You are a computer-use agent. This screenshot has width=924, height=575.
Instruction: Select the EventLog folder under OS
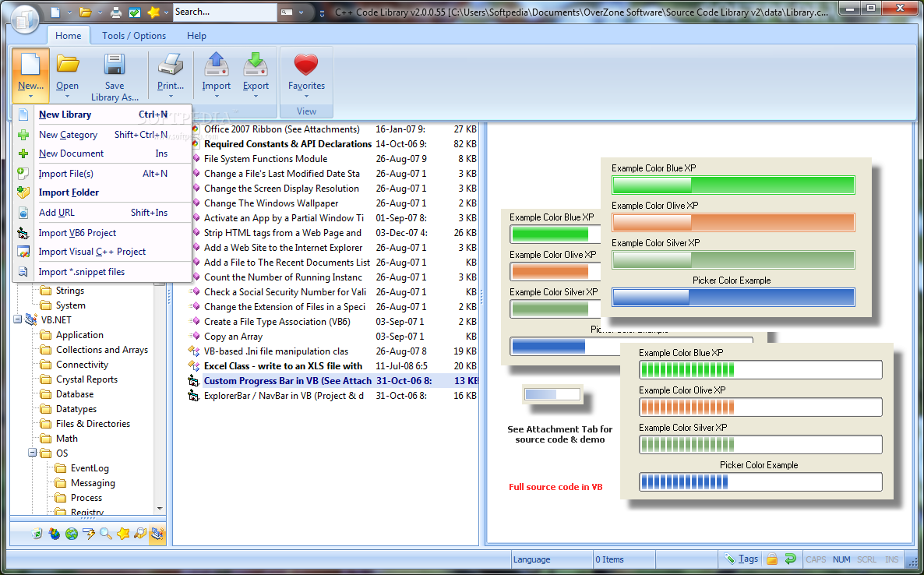(x=90, y=467)
